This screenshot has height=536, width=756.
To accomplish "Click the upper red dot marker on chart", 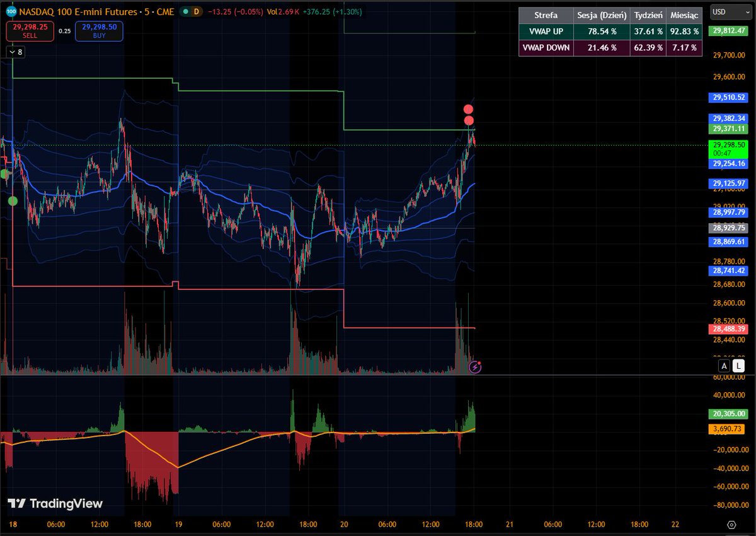I will (x=468, y=110).
